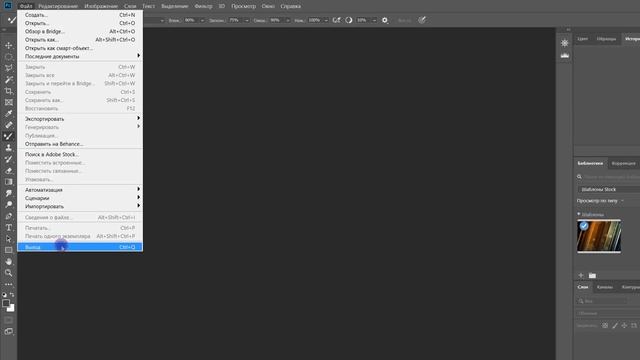
Task: Select the Type tool
Action: (9, 228)
